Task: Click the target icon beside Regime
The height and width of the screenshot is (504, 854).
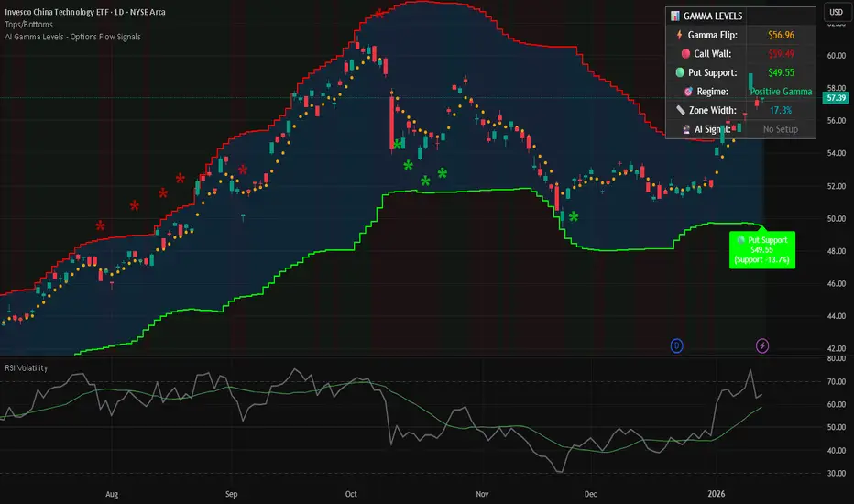Action: click(688, 92)
